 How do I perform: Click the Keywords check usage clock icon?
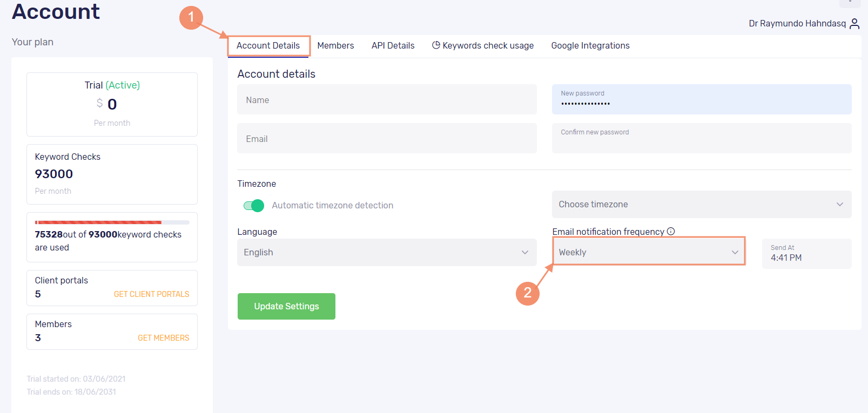436,45
